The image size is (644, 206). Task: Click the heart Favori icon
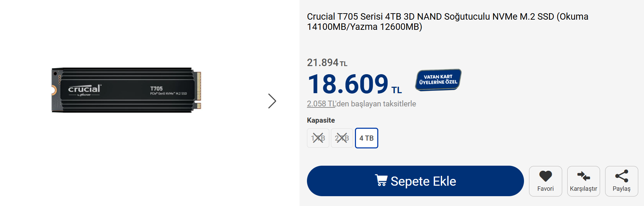coord(545,177)
